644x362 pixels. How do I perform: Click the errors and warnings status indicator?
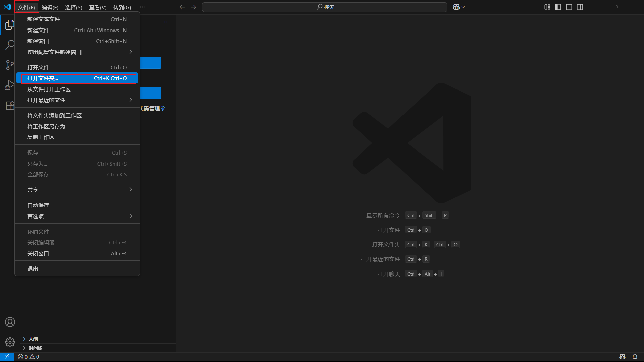pos(29,357)
